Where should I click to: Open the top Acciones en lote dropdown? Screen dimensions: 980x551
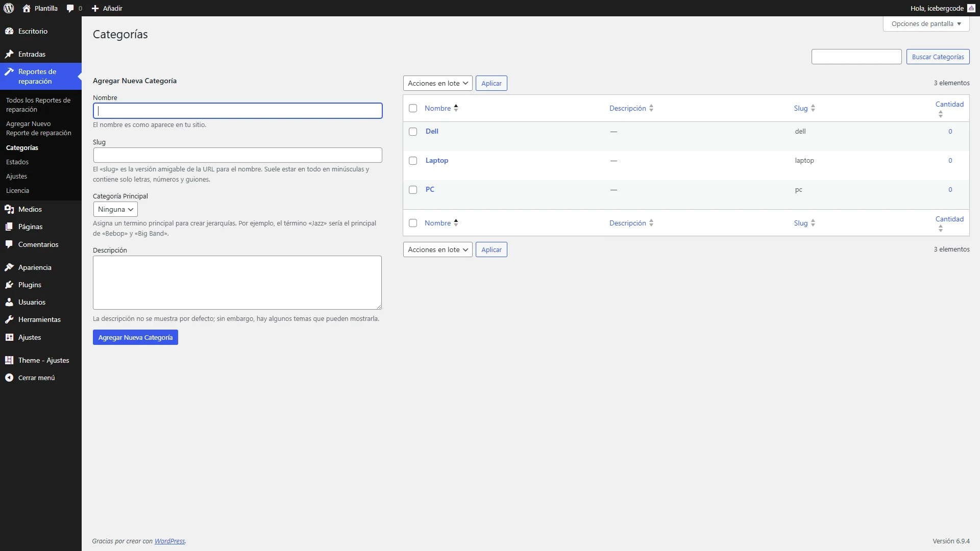pyautogui.click(x=437, y=83)
